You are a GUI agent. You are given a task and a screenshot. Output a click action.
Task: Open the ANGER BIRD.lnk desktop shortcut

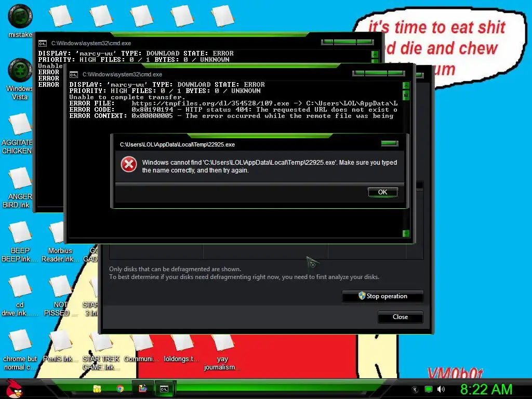[18, 188]
